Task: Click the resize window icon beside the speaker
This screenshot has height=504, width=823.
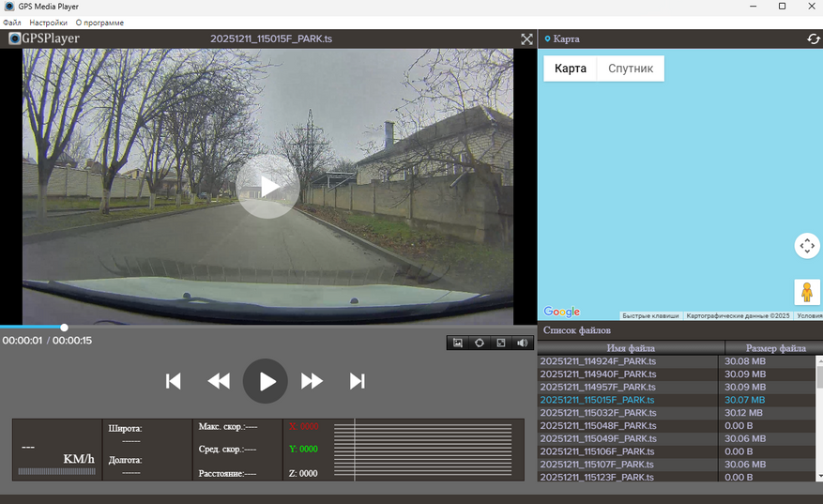Action: point(501,343)
